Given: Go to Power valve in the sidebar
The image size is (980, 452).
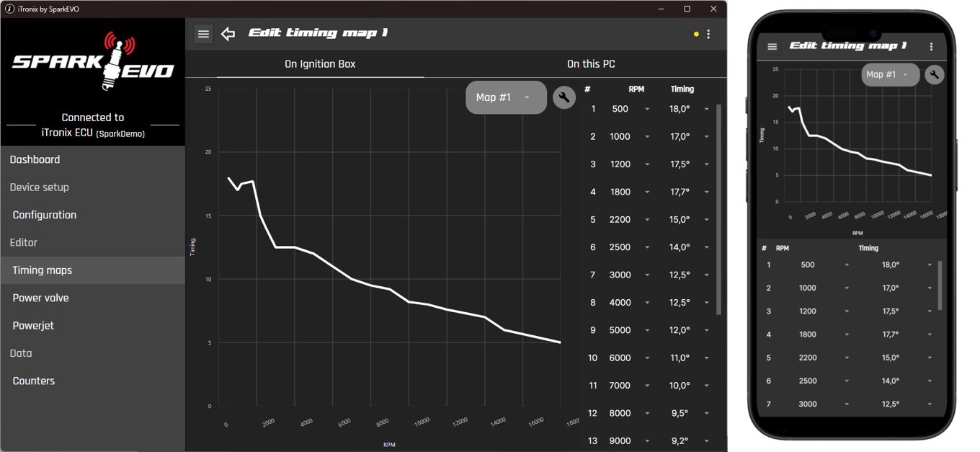Looking at the screenshot, I should [x=41, y=298].
